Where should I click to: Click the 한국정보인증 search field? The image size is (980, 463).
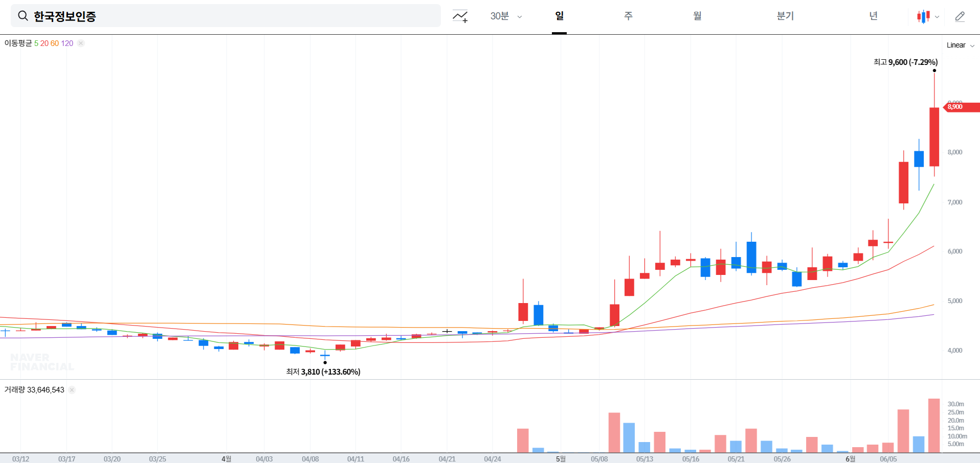click(226, 16)
